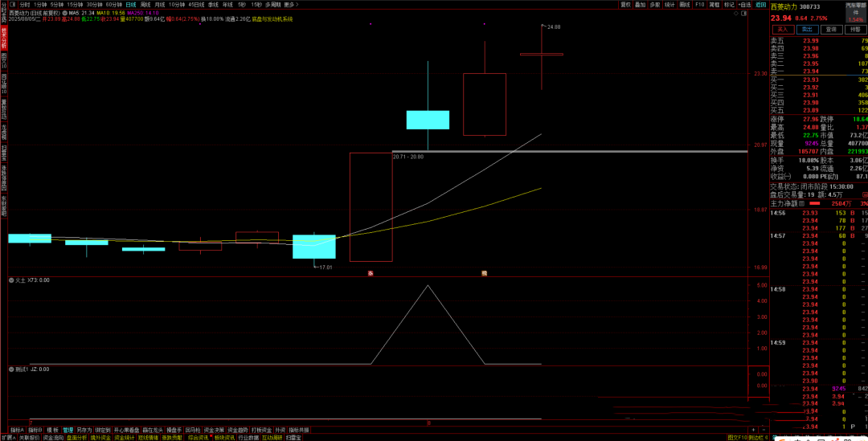Add stock with +自选 button
868x441 pixels.
click(x=744, y=5)
